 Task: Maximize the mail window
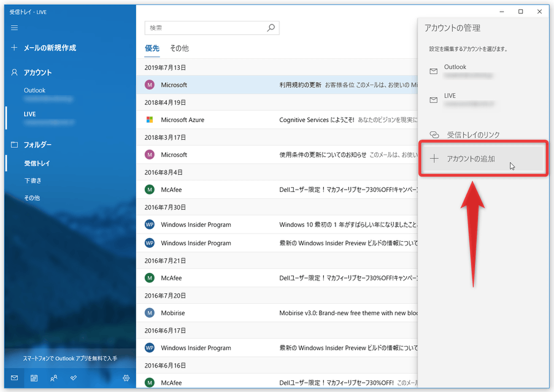[x=520, y=12]
